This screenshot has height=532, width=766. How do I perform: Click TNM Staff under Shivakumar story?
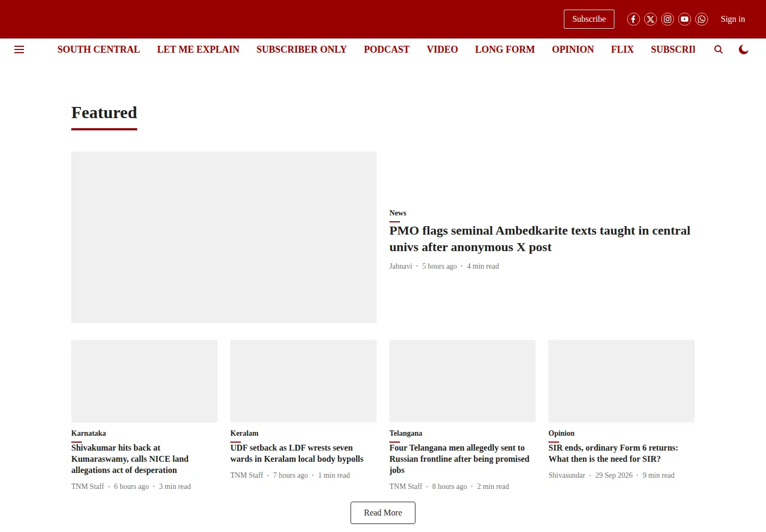pyautogui.click(x=88, y=486)
